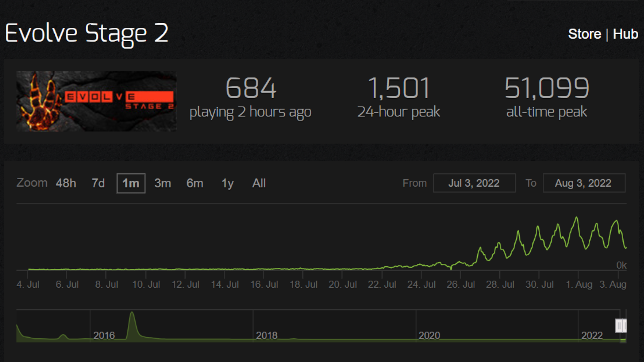Click the Evolve Stage 2 game thumbnail
Screen dimensions: 644x362
pyautogui.click(x=96, y=101)
